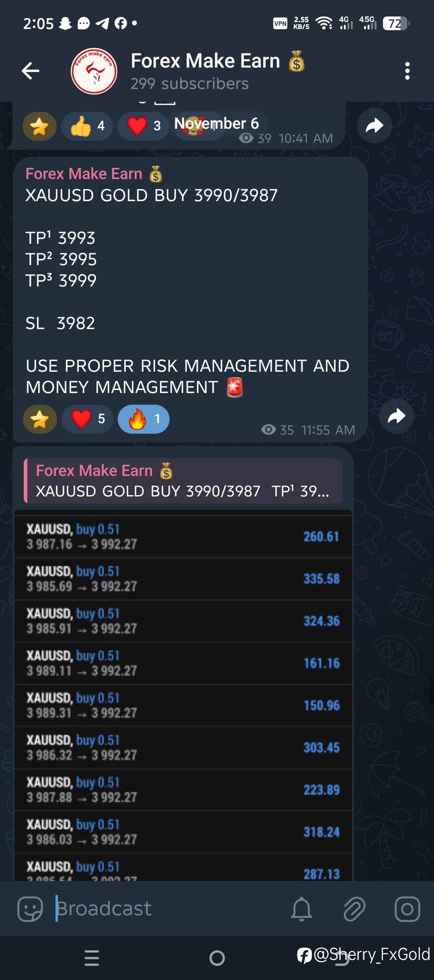Toggle notification bell for broadcast

click(301, 908)
